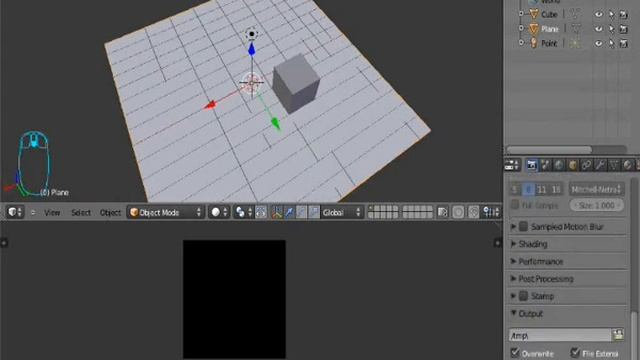Toggle Plane renderability camera icon
The width and height of the screenshot is (640, 360).
[x=623, y=29]
